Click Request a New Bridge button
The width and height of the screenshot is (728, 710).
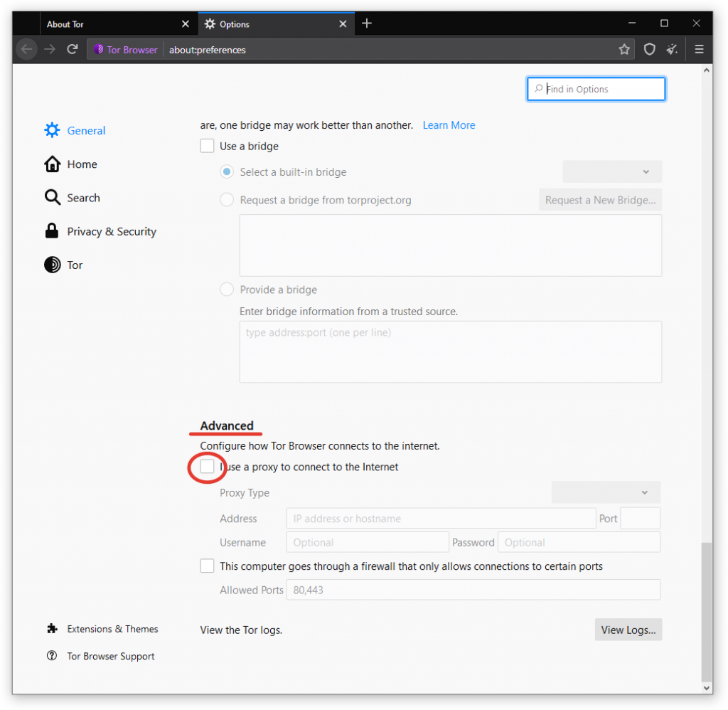click(600, 200)
